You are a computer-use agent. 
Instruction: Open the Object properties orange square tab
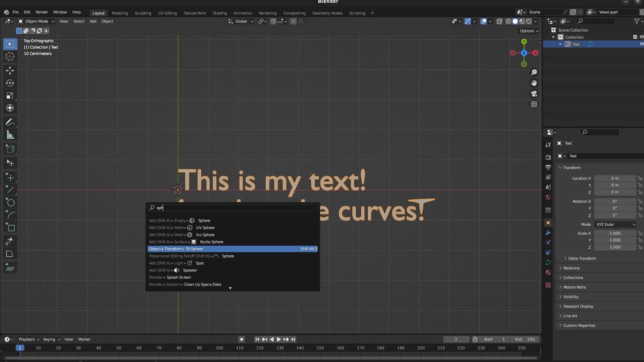(x=548, y=222)
